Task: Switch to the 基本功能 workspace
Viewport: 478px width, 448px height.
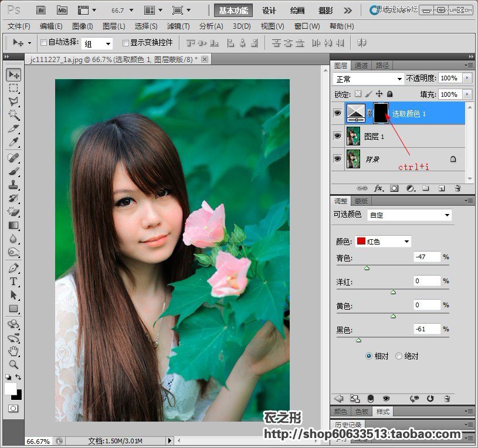Action: pyautogui.click(x=233, y=11)
